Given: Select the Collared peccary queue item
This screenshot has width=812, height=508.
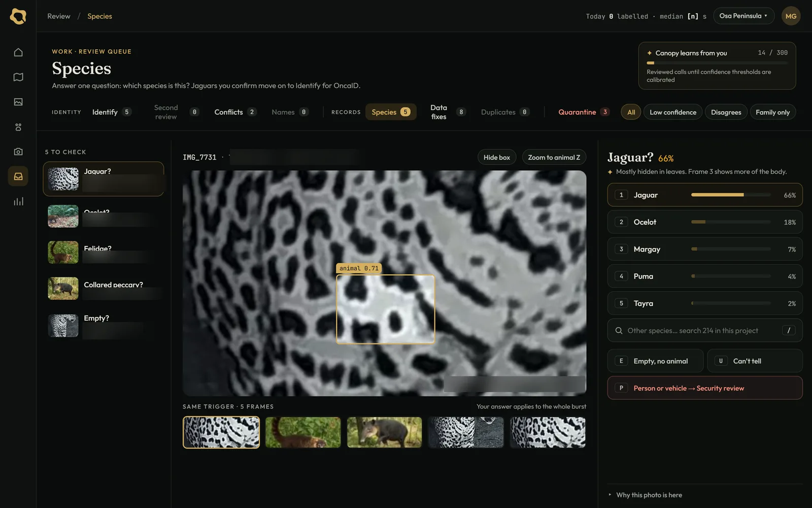Looking at the screenshot, I should [104, 288].
